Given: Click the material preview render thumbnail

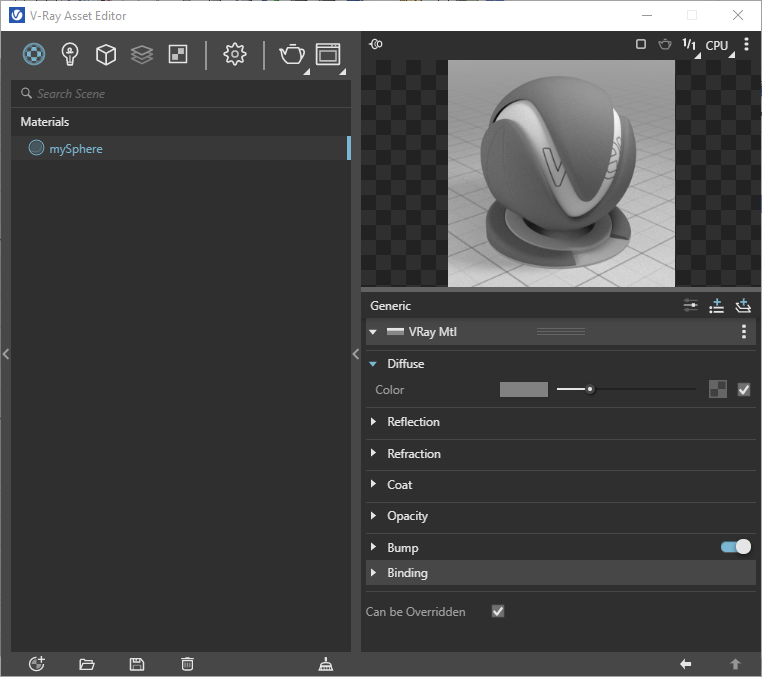Looking at the screenshot, I should (561, 174).
